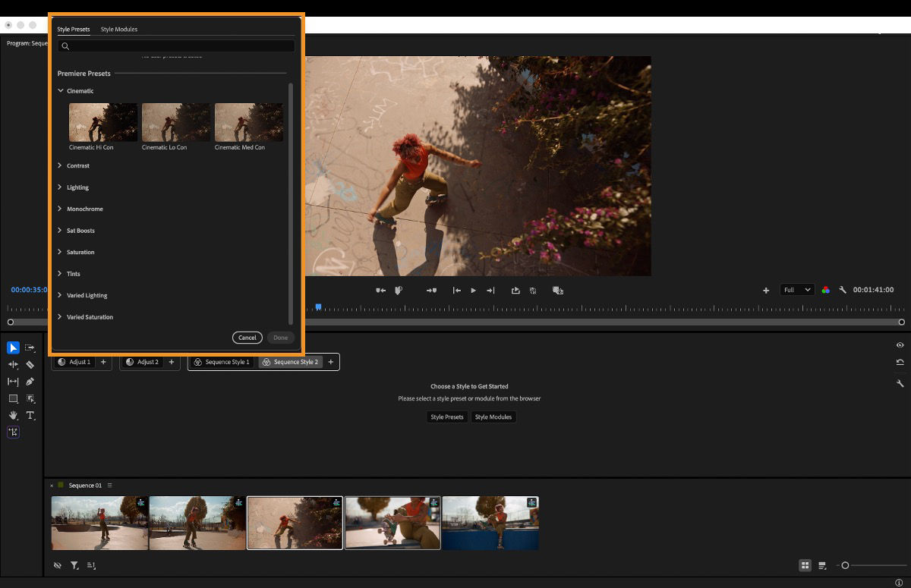The width and height of the screenshot is (911, 588).
Task: Switch the clip browser to list view
Action: [822, 565]
